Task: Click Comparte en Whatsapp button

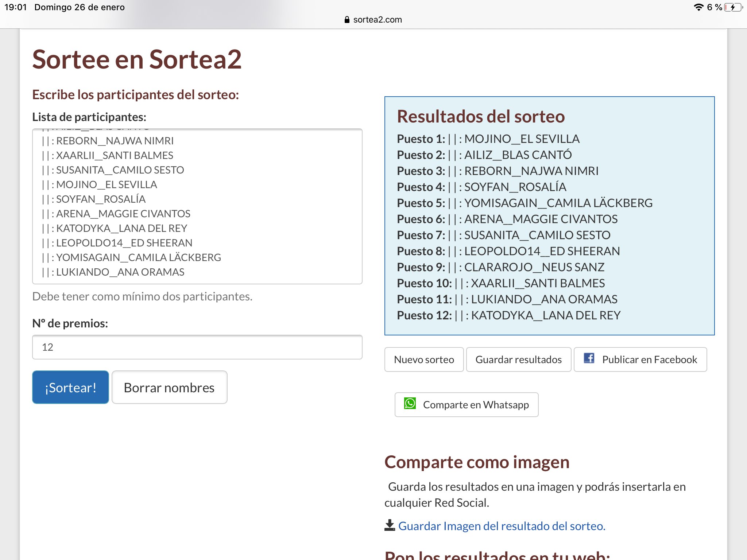Action: pyautogui.click(x=466, y=405)
